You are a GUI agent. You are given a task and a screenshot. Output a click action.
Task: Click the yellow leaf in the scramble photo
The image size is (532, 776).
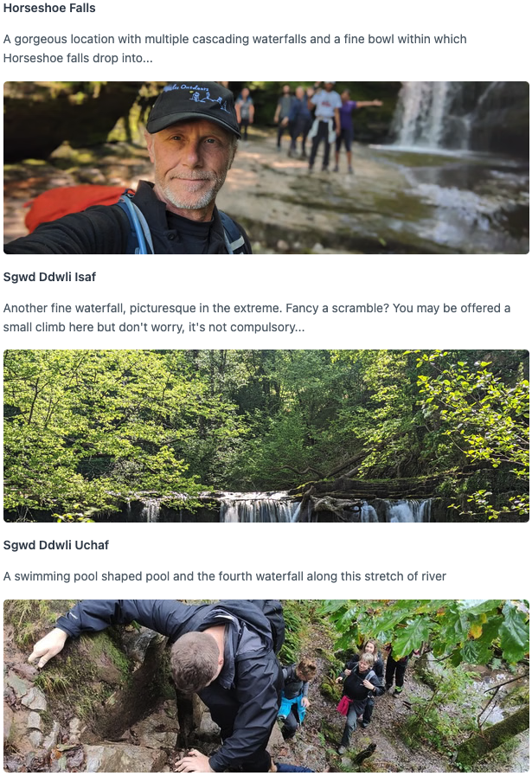tap(474, 630)
